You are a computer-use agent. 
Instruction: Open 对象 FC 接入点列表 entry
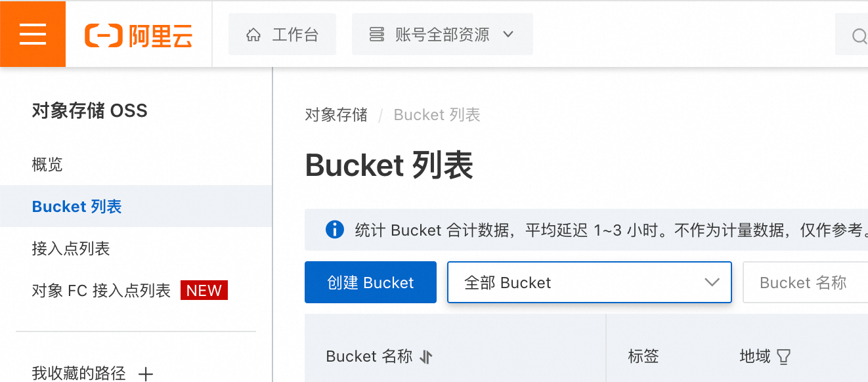click(x=101, y=290)
